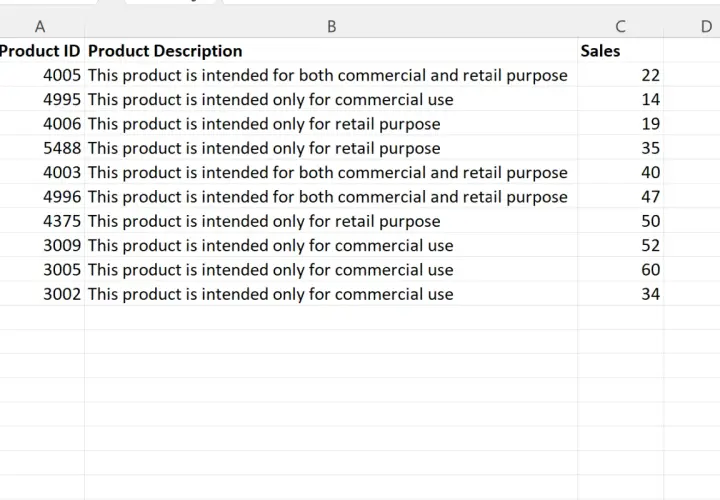
Task: Select column D header
Action: point(692,27)
